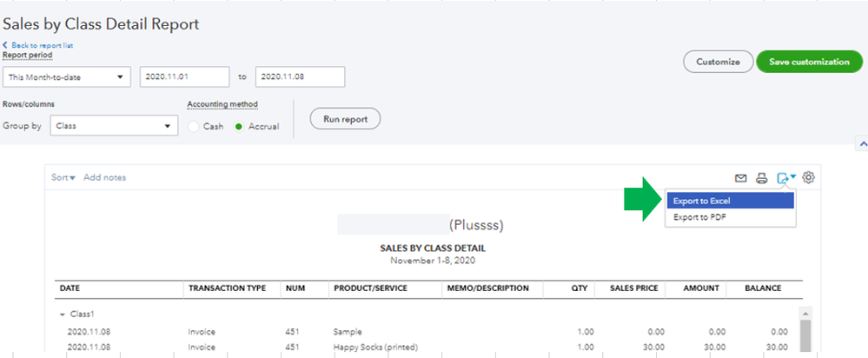Email the report via envelope icon
Viewport: 868px width, 358px height.
(x=740, y=177)
